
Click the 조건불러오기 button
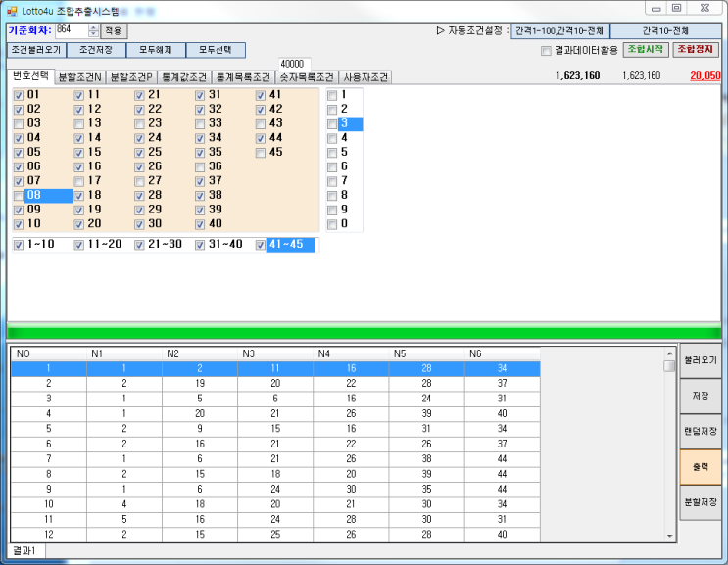tap(36, 50)
